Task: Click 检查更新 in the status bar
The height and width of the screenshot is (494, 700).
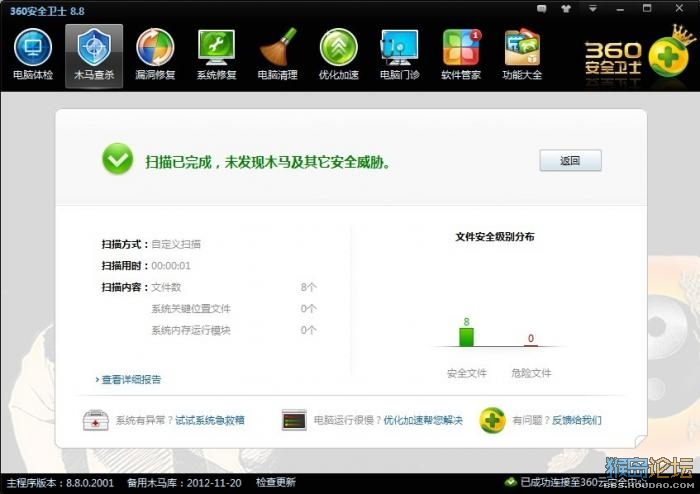Action: tap(275, 482)
